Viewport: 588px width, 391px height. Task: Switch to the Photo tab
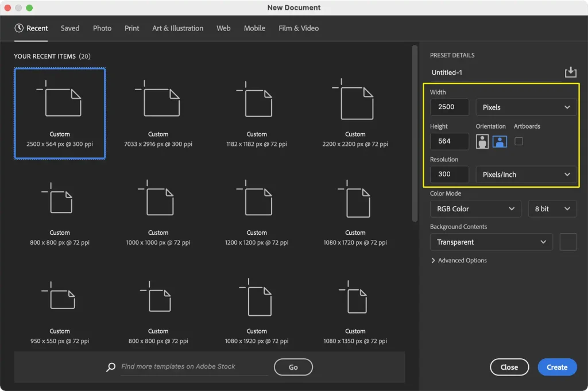point(102,28)
